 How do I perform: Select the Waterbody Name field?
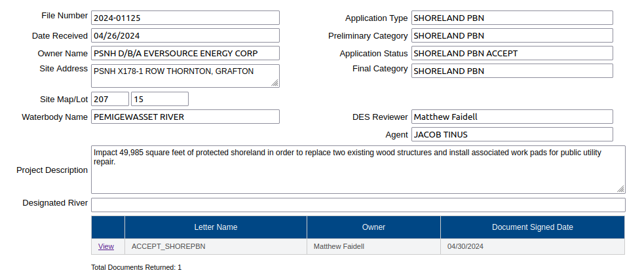tap(185, 117)
